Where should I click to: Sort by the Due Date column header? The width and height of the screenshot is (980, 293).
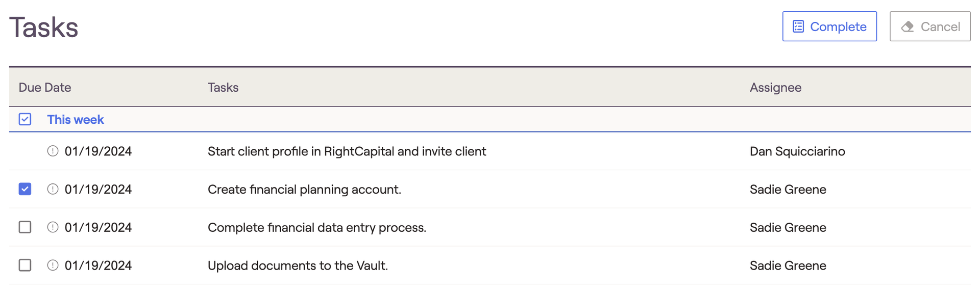coord(45,87)
